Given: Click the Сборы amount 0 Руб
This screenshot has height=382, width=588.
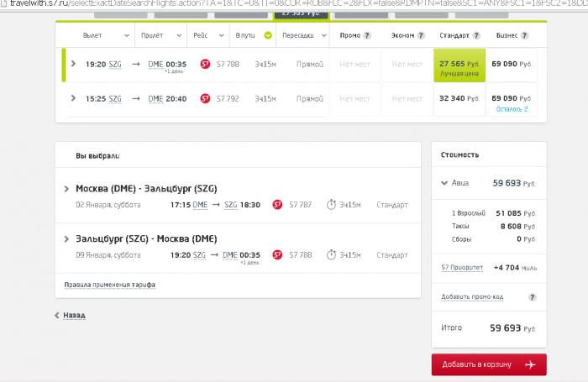Looking at the screenshot, I should coord(526,239).
